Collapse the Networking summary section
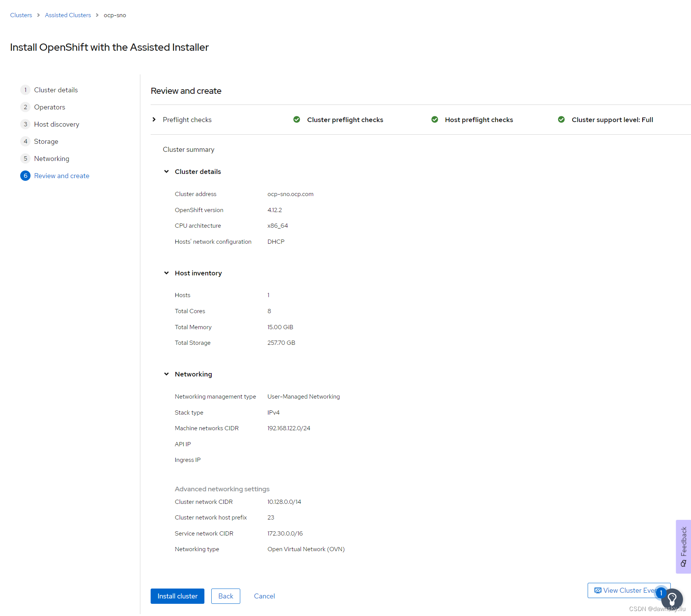The height and width of the screenshot is (616, 691). click(x=166, y=374)
